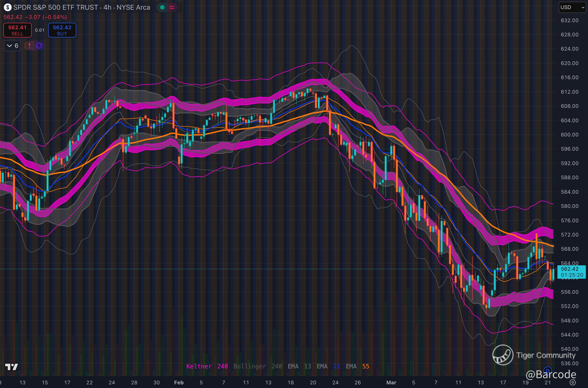Image resolution: width=588 pixels, height=388 pixels.
Task: Click the TradingView logo icon
Action: (12, 367)
